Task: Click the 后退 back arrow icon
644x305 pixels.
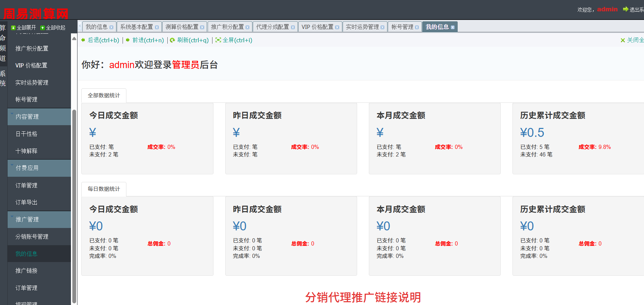Action: click(83, 40)
